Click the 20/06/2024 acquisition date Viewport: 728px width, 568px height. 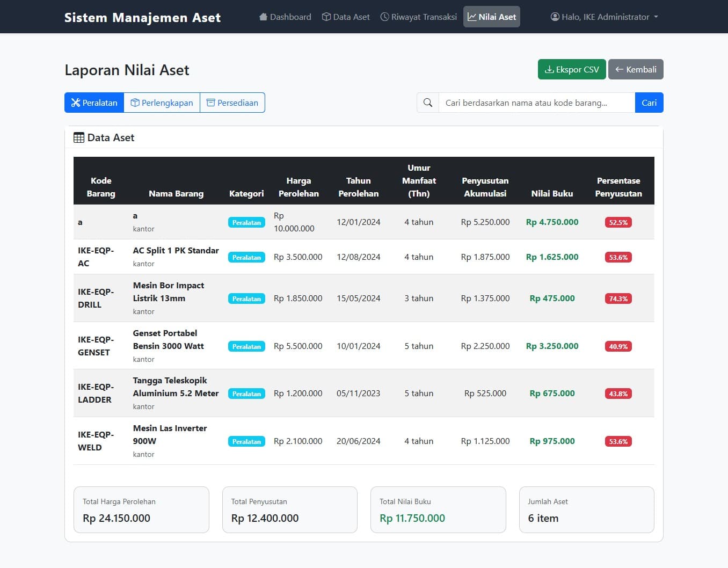pos(358,441)
